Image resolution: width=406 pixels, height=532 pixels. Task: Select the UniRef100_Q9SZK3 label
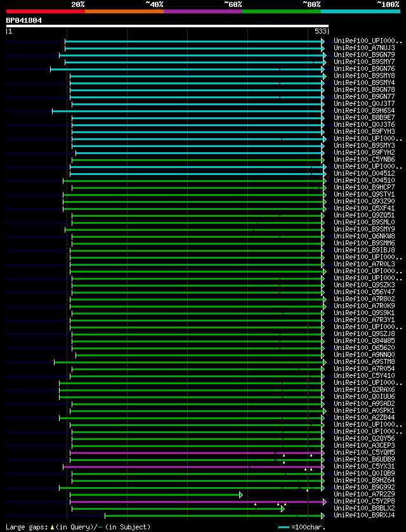364,285
